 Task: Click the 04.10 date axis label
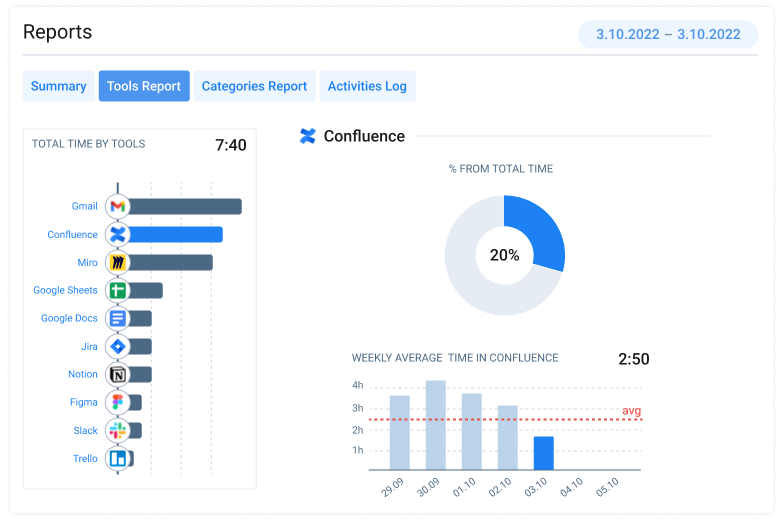[x=571, y=486]
